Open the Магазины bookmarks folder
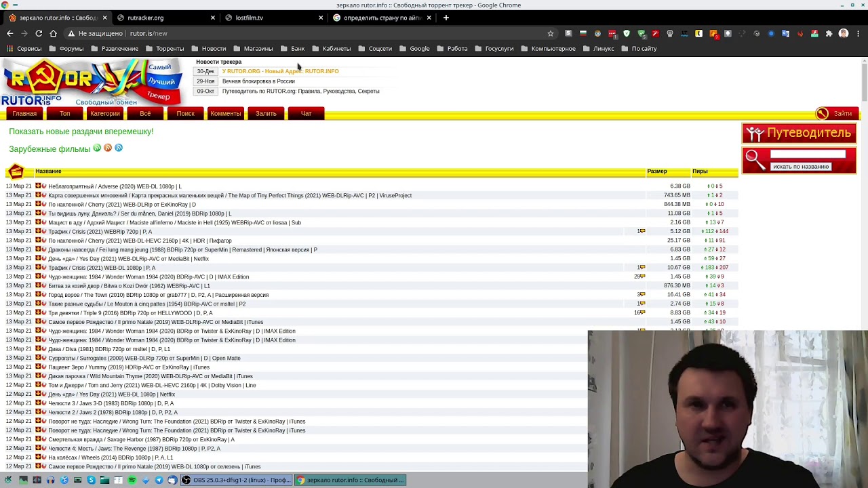Screen dimensions: 868x488 click(252, 49)
